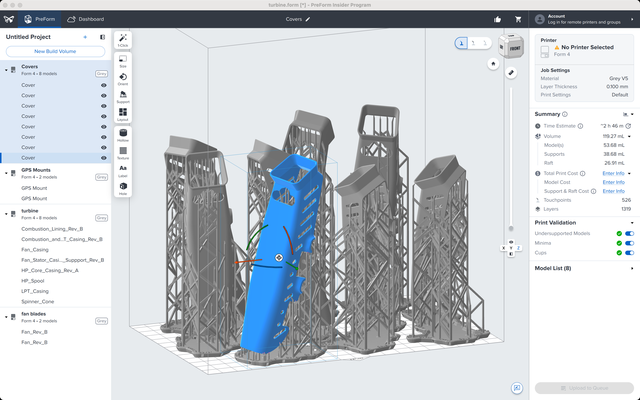Collapse the Volume breakdown arrow
This screenshot has height=400, width=640.
tap(629, 136)
